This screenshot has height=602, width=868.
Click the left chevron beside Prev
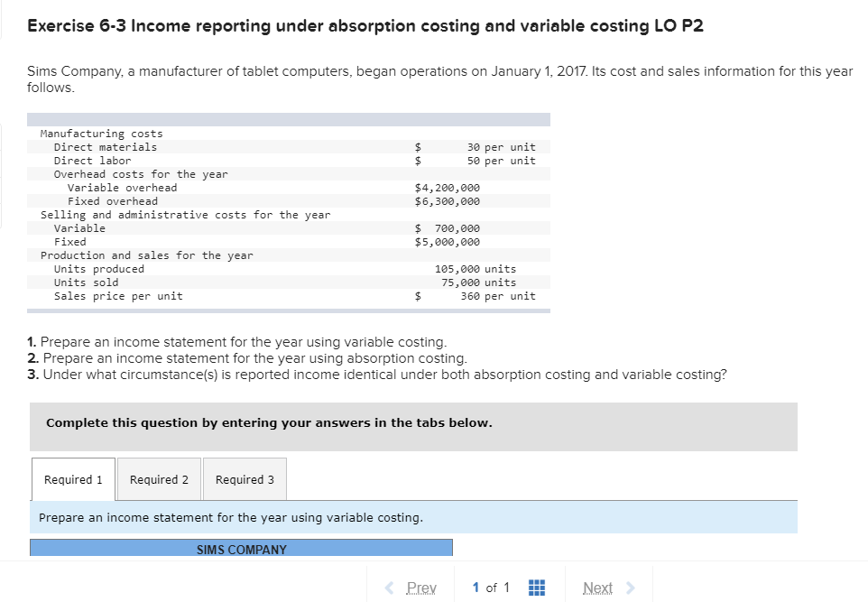click(x=388, y=588)
